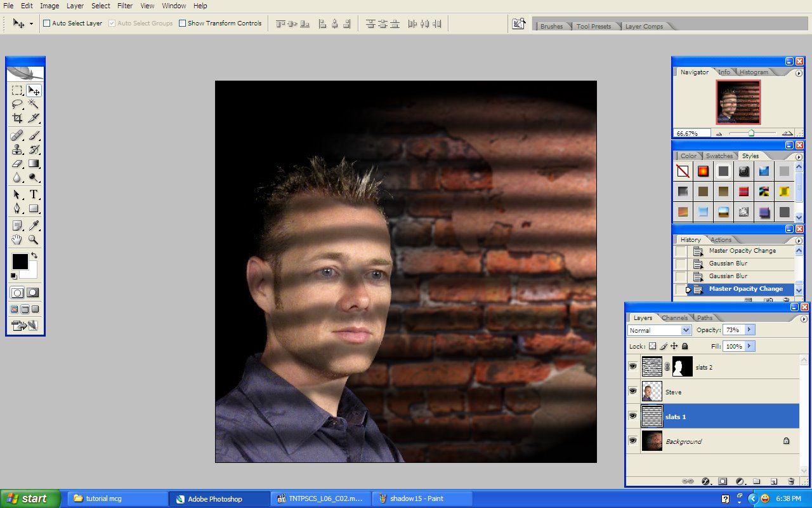
Task: Select the Pen tool
Action: tap(18, 208)
